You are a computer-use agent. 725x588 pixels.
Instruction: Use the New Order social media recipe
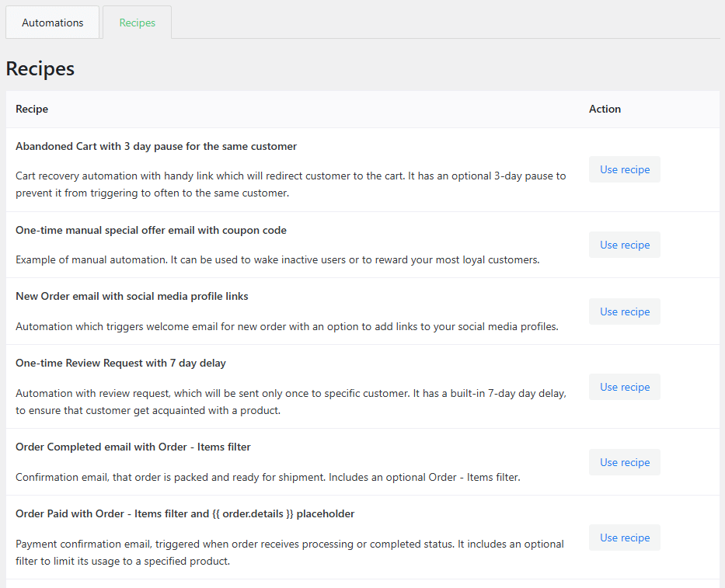point(624,311)
